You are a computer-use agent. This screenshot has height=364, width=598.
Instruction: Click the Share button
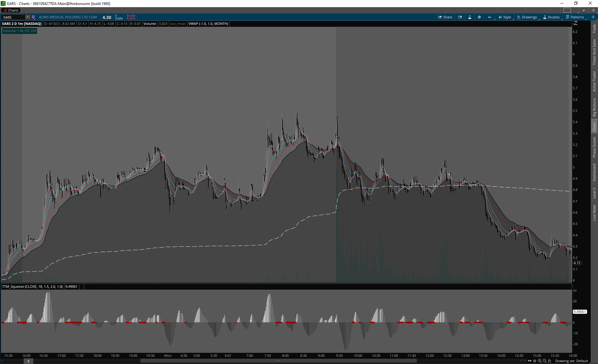click(445, 17)
